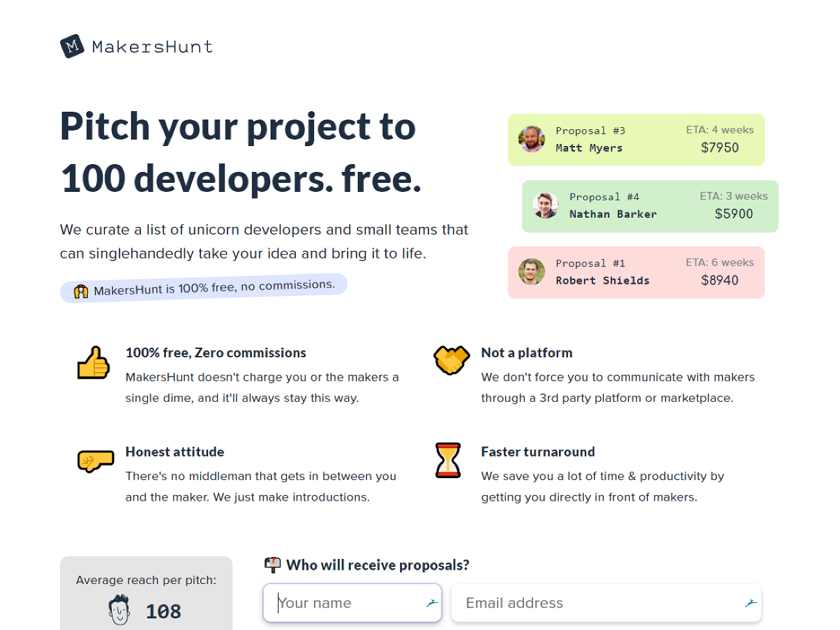This screenshot has height=630, width=840.
Task: Click the mailbox icon beside proposals heading
Action: 273,565
